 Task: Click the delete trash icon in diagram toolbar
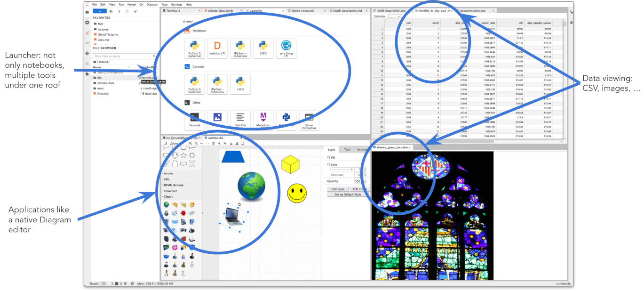(x=212, y=143)
